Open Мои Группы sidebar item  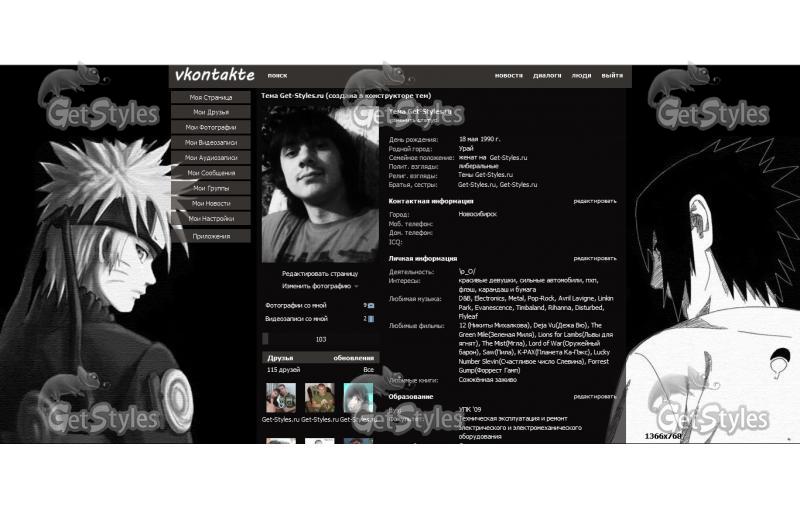(x=211, y=188)
